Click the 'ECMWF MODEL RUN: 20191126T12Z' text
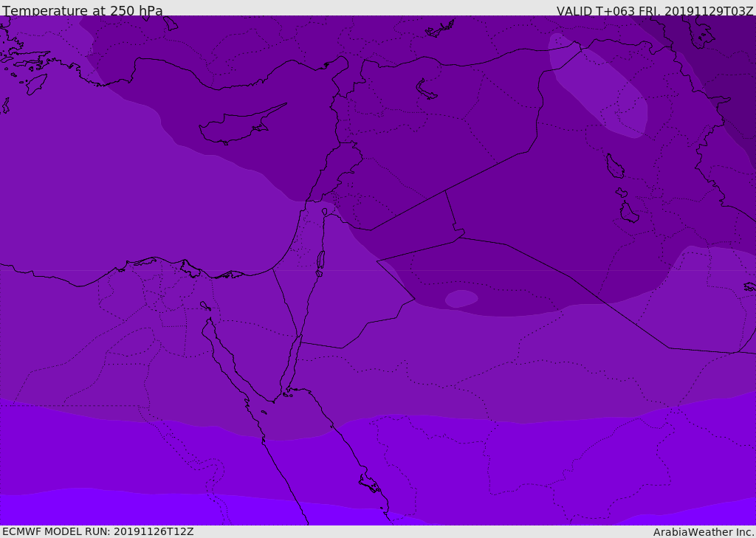This screenshot has width=756, height=538. point(98,531)
